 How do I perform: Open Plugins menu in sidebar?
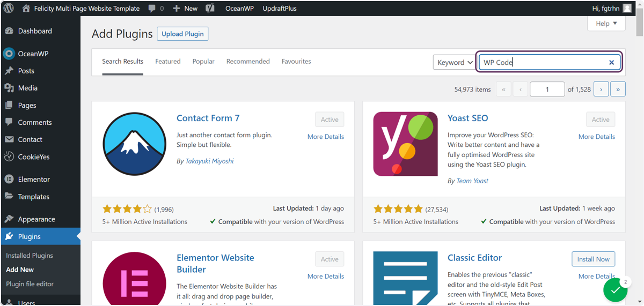[40, 236]
